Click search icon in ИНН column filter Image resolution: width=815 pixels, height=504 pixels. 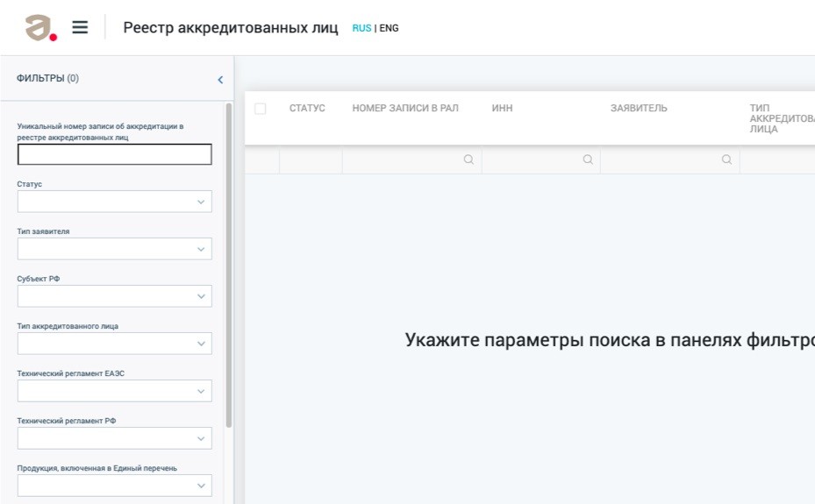tap(588, 160)
